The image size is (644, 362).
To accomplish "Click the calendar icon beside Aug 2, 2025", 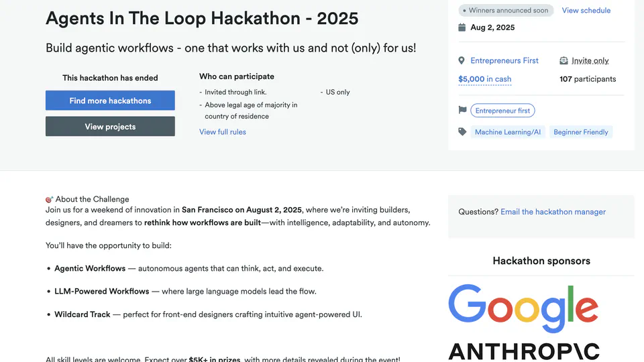I will [462, 27].
